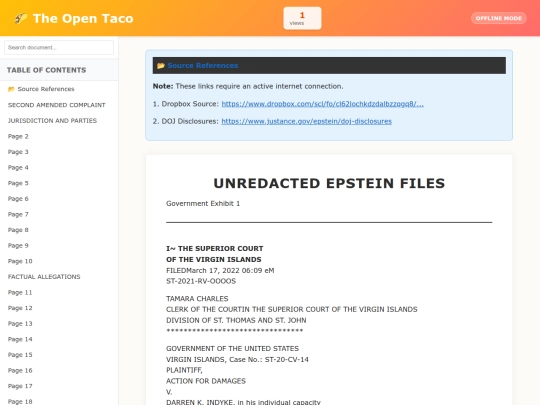Click the Case No.: ST-20-CV-14 line
This screenshot has width=540, height=405.
coord(237,360)
